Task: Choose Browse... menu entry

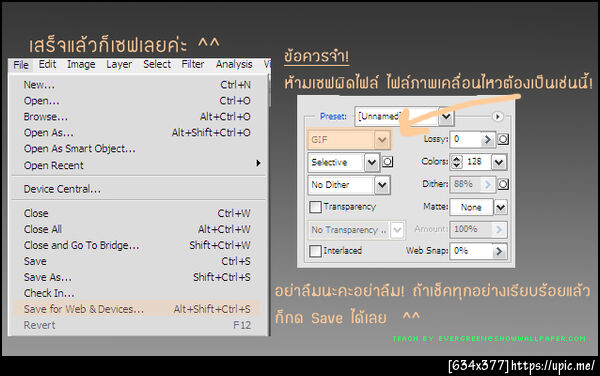Action: [137, 117]
